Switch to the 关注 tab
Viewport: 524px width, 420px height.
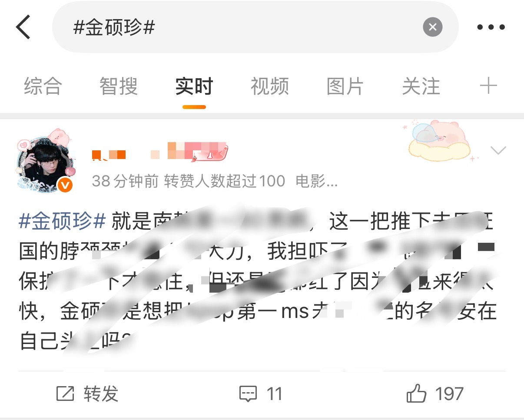click(421, 86)
